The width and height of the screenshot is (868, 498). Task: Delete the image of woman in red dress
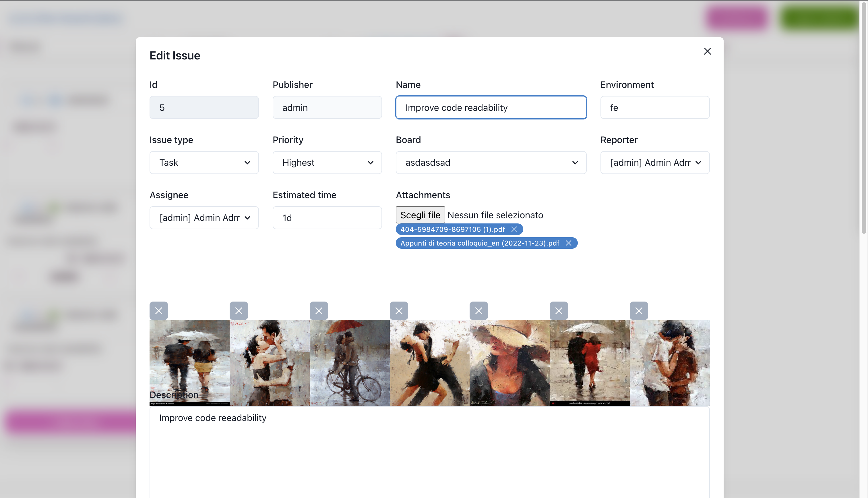point(558,310)
